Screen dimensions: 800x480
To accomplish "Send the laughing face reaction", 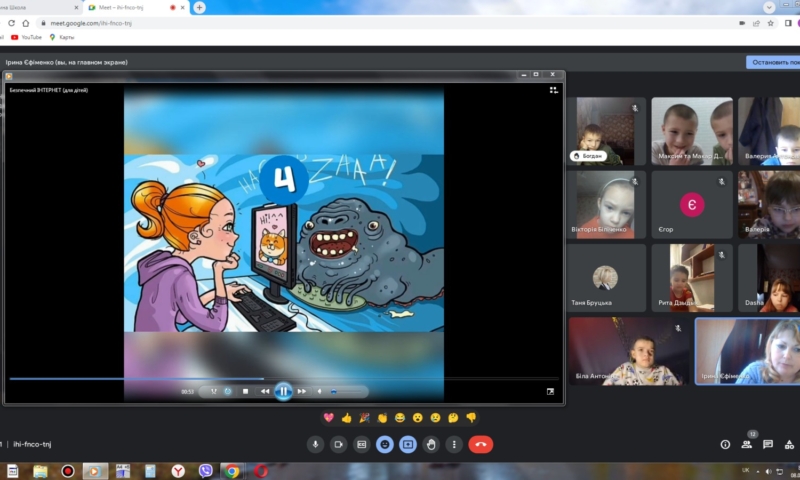I will 400,418.
